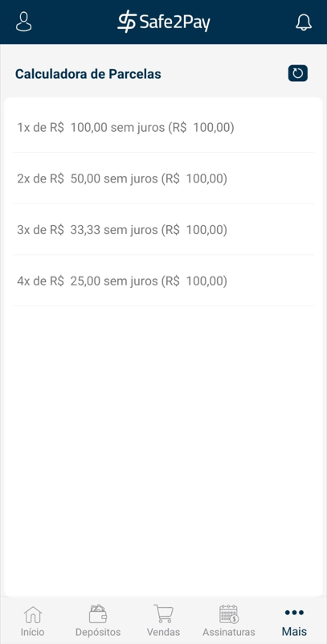327x644 pixels.
Task: Select the 1x de R$ 100,00 option
Action: (163, 128)
